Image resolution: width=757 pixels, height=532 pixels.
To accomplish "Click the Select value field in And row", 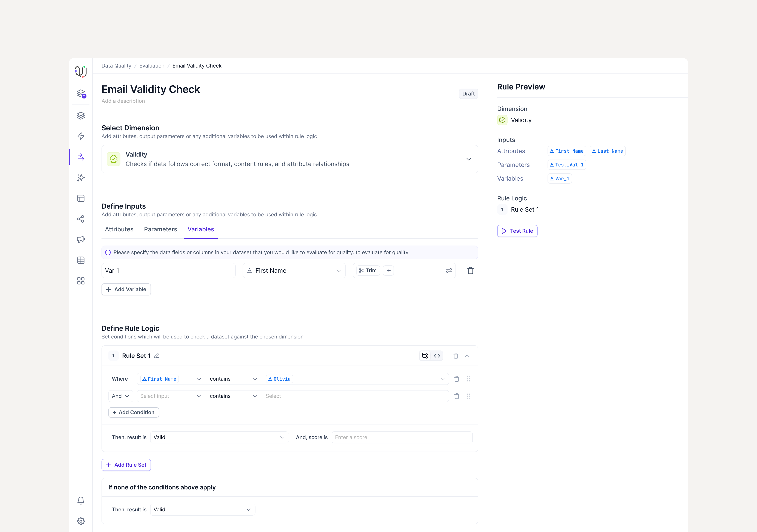I will tap(355, 396).
